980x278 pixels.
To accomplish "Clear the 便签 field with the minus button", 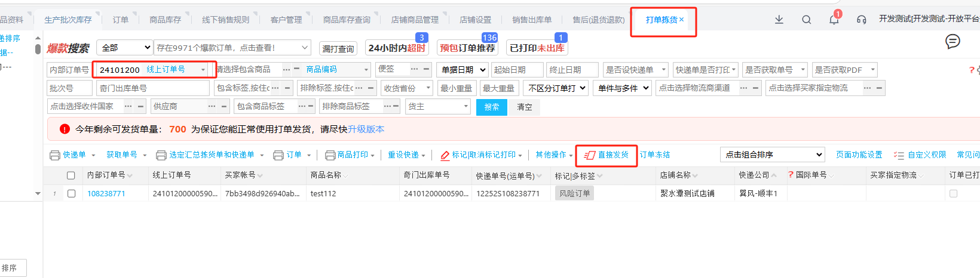I will (426, 69).
